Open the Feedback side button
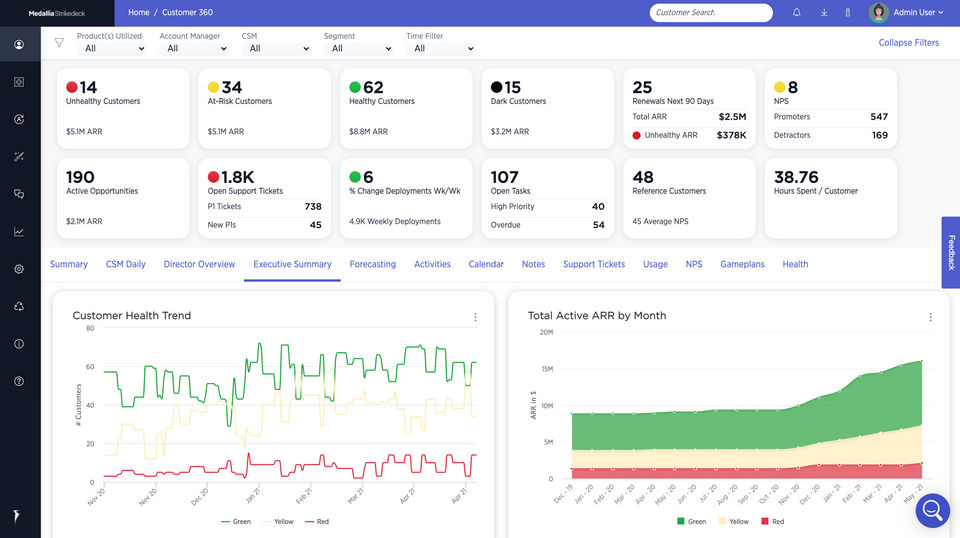 tap(951, 252)
